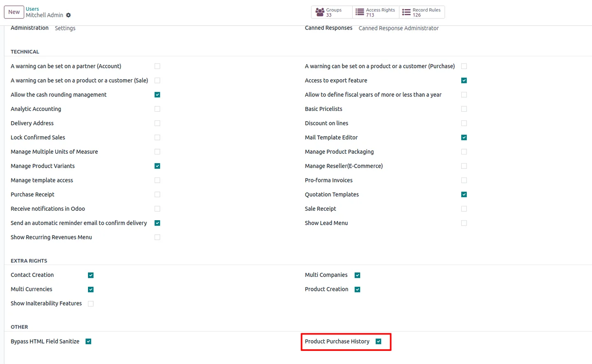Enable Manage Reseller(E-Commerce) checkbox
The width and height of the screenshot is (592, 364).
pos(464,166)
